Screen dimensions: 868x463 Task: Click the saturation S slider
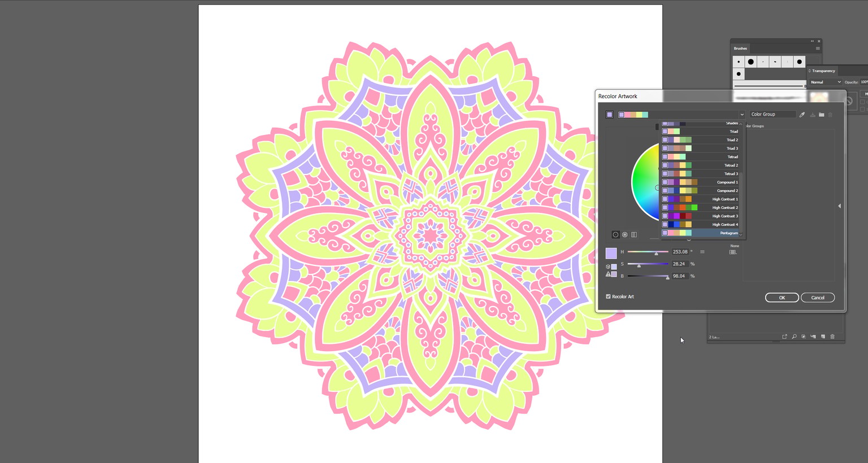pos(648,264)
